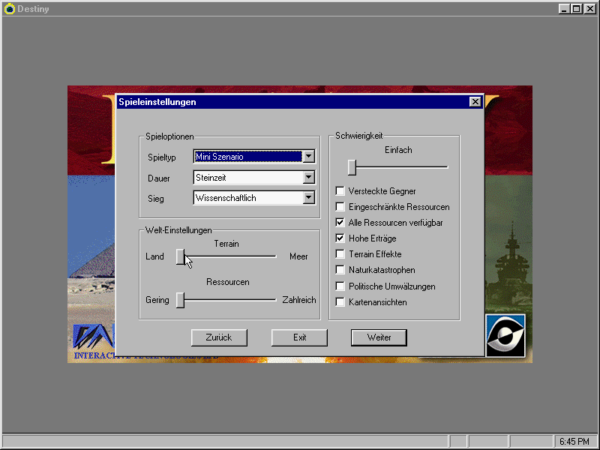This screenshot has width=600, height=450.
Task: Check Politische Umwälzungen box
Action: click(x=340, y=286)
